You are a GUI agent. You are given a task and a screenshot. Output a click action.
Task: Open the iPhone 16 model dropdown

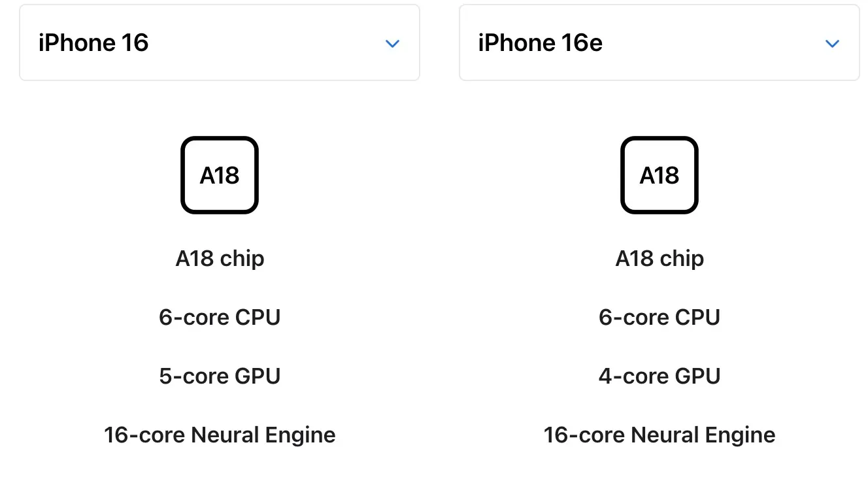click(x=220, y=43)
